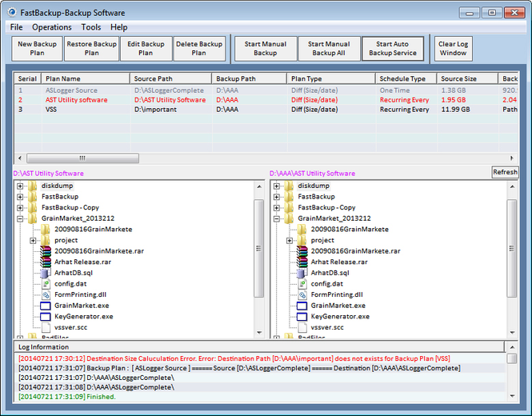Image resolution: width=532 pixels, height=416 pixels.
Task: Sort by Source Size column header
Action: [467, 78]
